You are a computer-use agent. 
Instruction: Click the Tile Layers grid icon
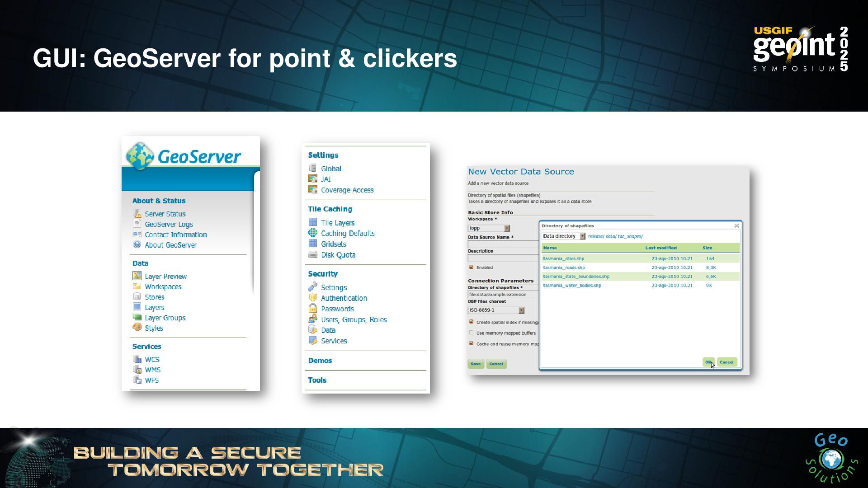click(x=312, y=222)
